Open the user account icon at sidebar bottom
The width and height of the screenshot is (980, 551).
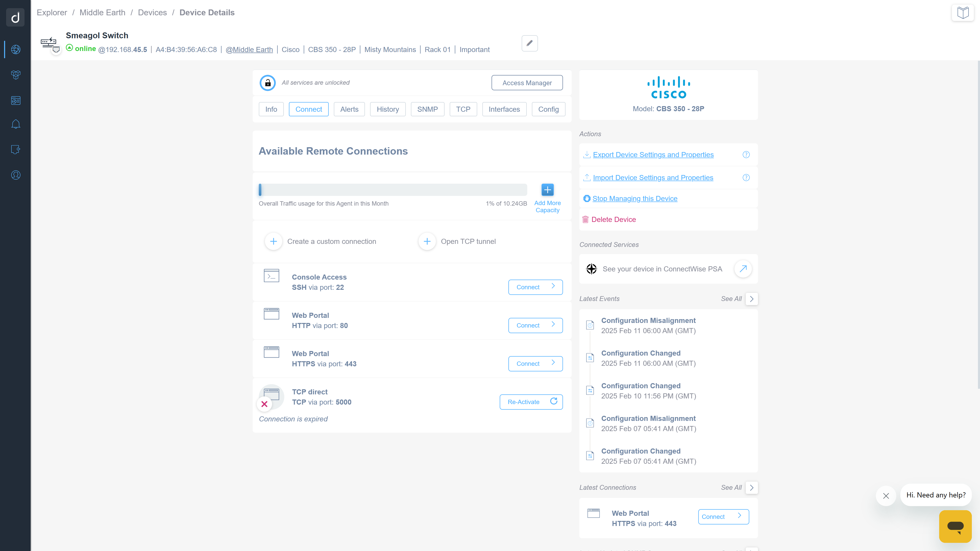[x=16, y=175]
